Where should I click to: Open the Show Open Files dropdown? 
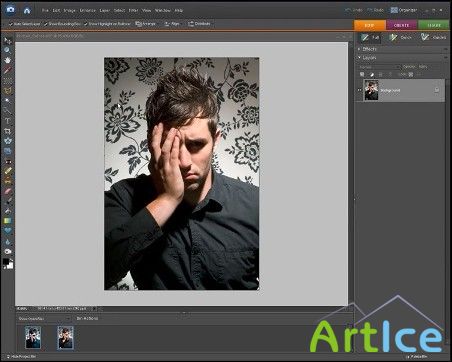(44, 319)
